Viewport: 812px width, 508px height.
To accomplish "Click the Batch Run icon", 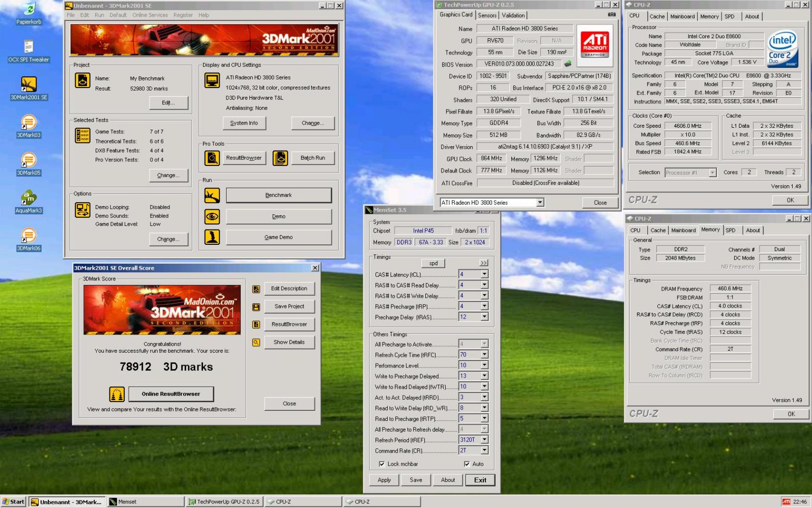I will [280, 158].
